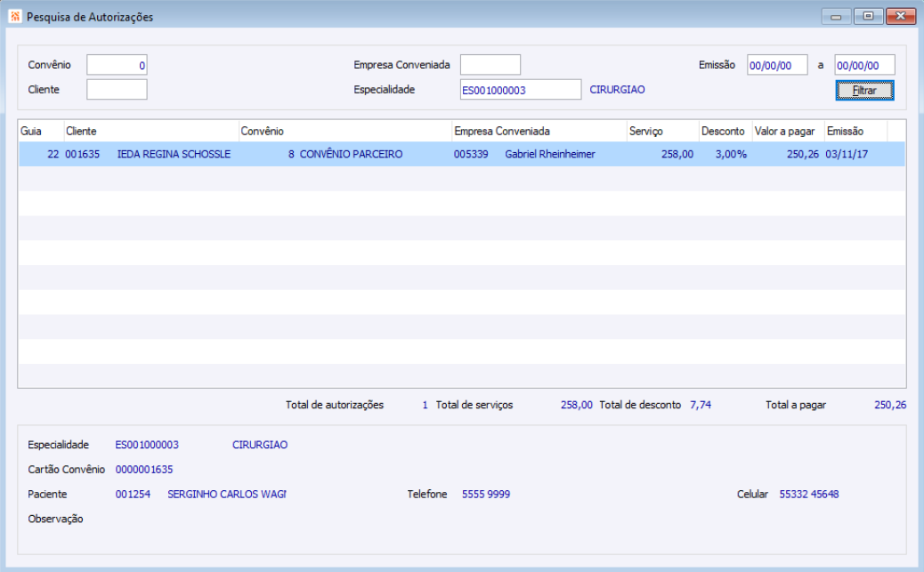
Task: Focus the Convênio input field
Action: (x=117, y=65)
